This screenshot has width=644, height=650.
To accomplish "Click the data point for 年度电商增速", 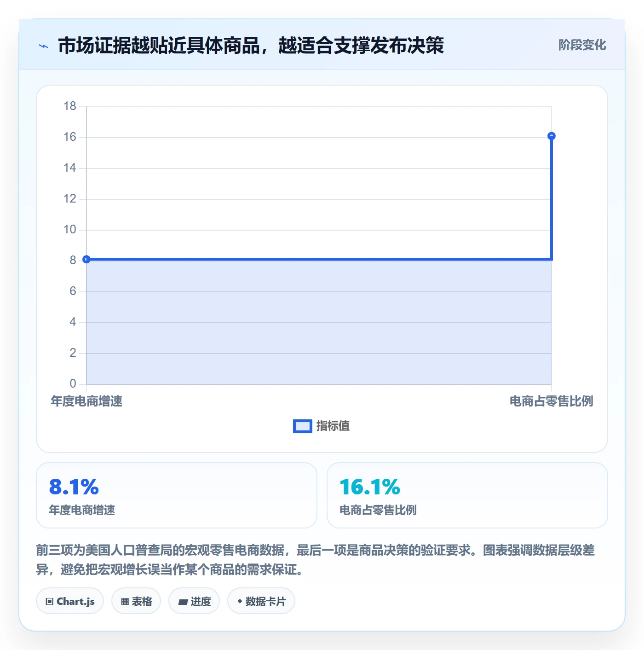I will point(86,260).
